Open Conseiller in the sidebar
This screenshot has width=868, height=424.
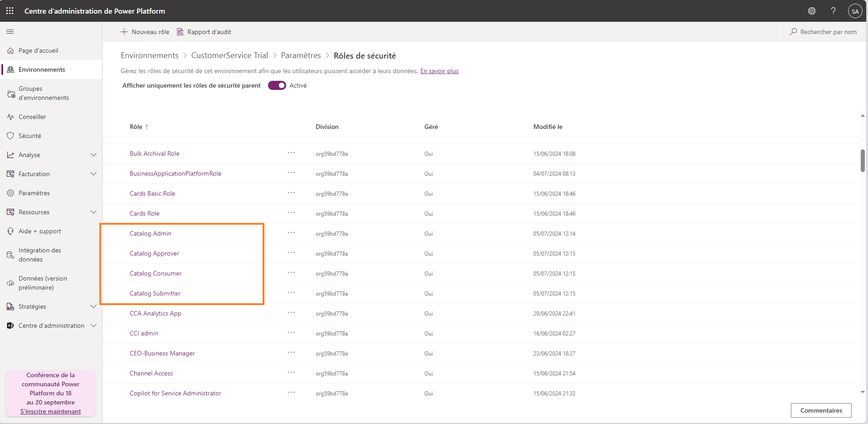(x=51, y=117)
